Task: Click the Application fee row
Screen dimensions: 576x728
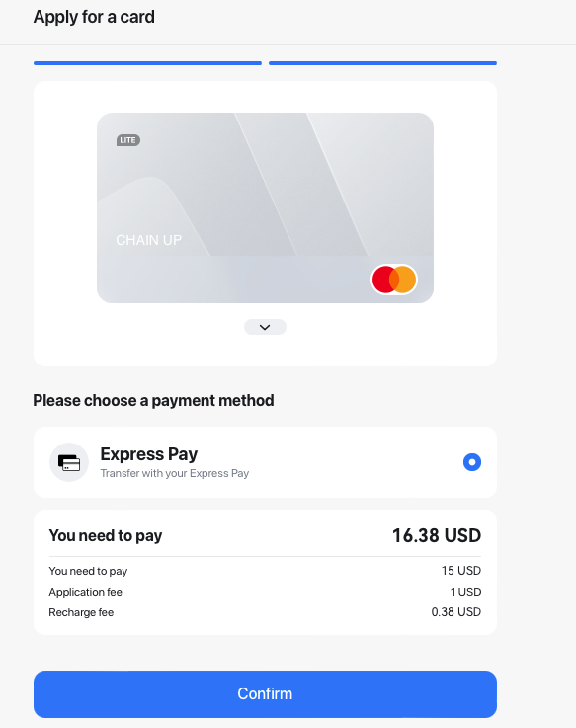Action: pos(265,592)
